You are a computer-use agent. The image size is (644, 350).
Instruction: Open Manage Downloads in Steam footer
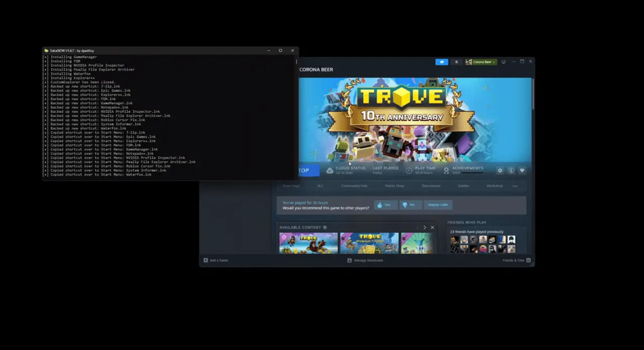click(x=365, y=260)
